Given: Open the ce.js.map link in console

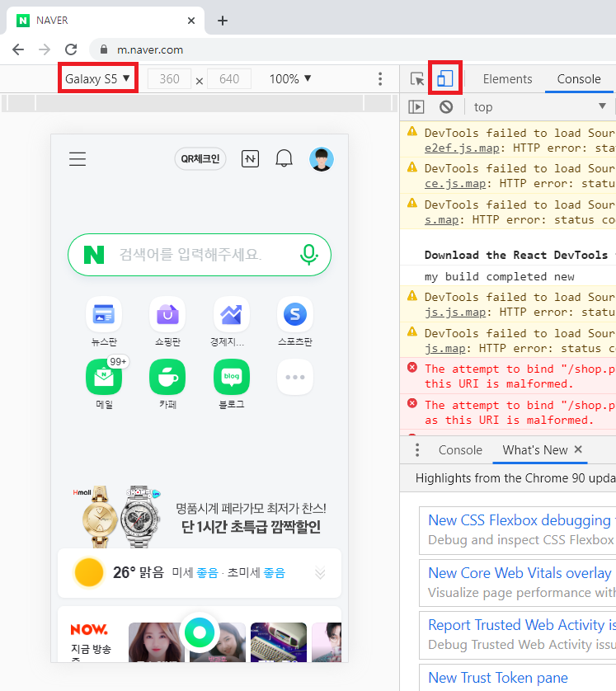Looking at the screenshot, I should pos(455,184).
